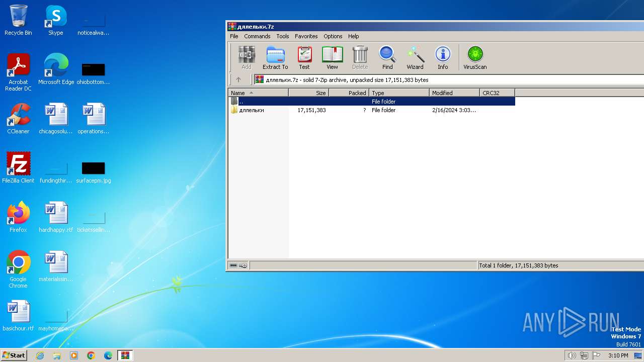Open Recycle Bin desktop icon
Image resolution: width=644 pixels, height=362 pixels.
coord(18,20)
